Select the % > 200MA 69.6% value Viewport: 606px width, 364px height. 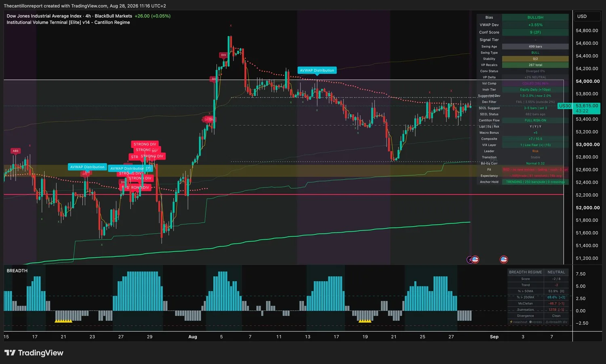[556, 297]
